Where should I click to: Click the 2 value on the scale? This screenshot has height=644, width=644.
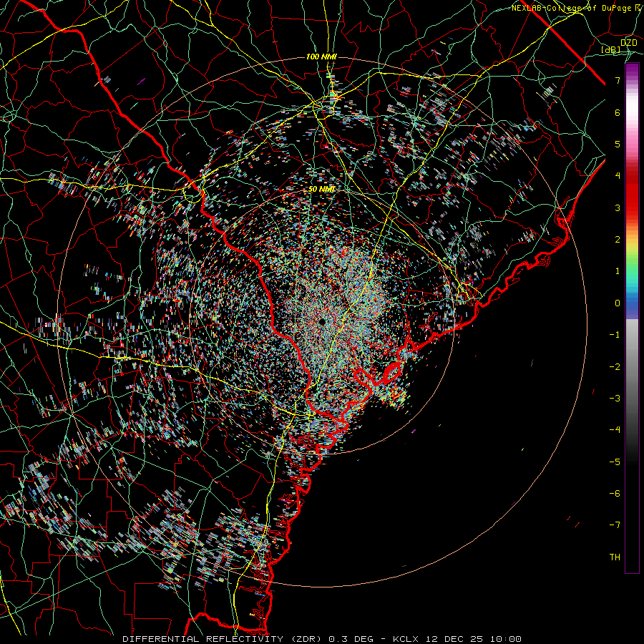(618, 240)
